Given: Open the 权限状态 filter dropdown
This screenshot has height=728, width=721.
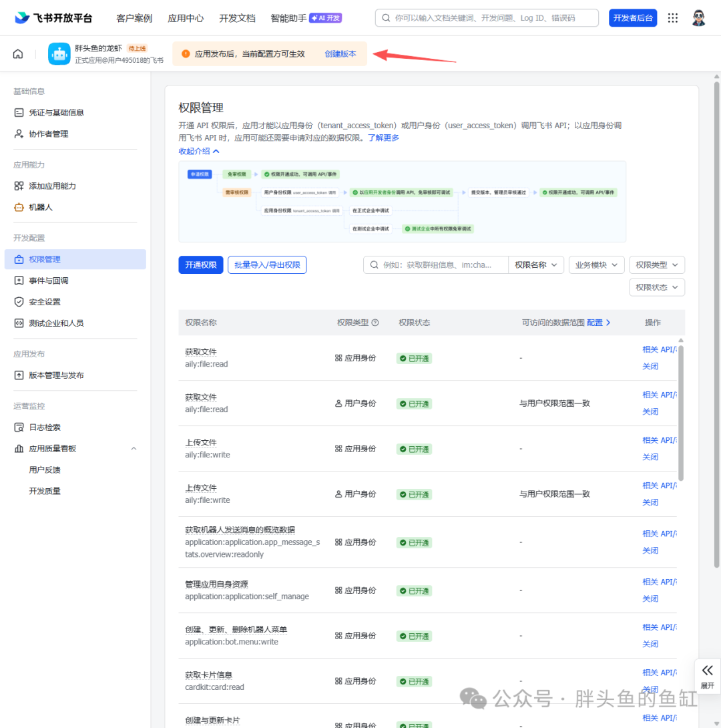Looking at the screenshot, I should [x=657, y=287].
